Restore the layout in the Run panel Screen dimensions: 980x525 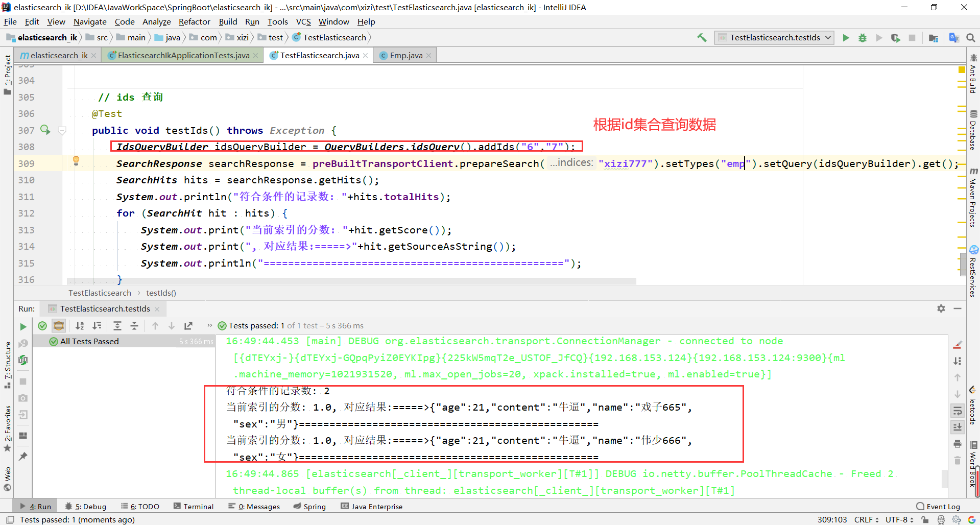coord(23,436)
